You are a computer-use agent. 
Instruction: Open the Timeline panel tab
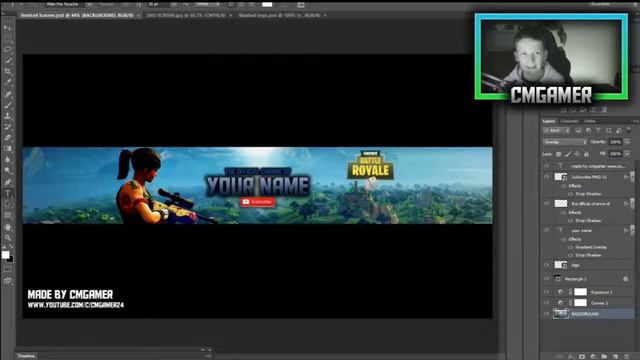pos(26,356)
